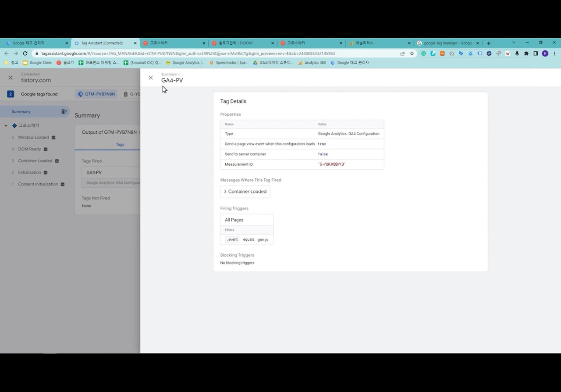Open the [Snowball CIC] bookmark
Viewport: 561px width, 392px height.
click(142, 63)
